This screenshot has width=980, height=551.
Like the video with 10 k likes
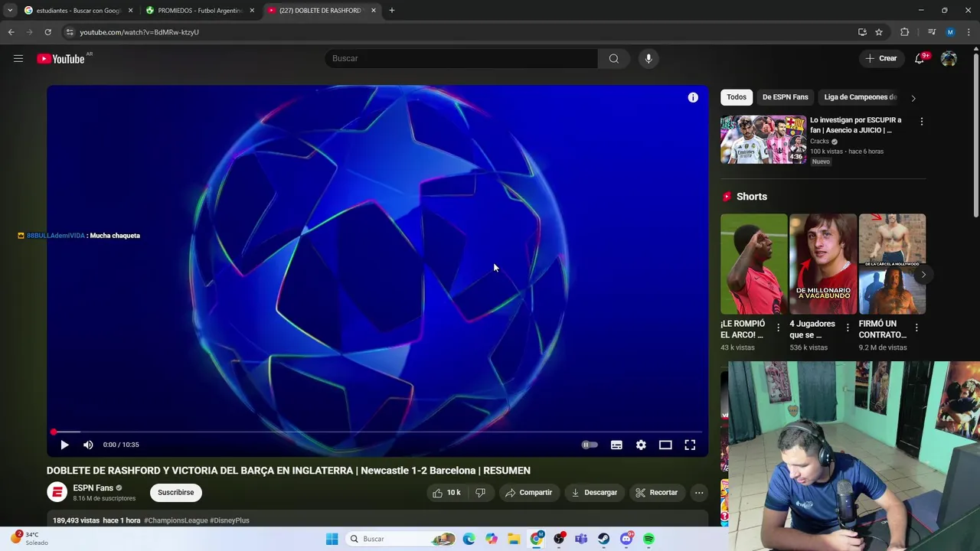tap(446, 493)
